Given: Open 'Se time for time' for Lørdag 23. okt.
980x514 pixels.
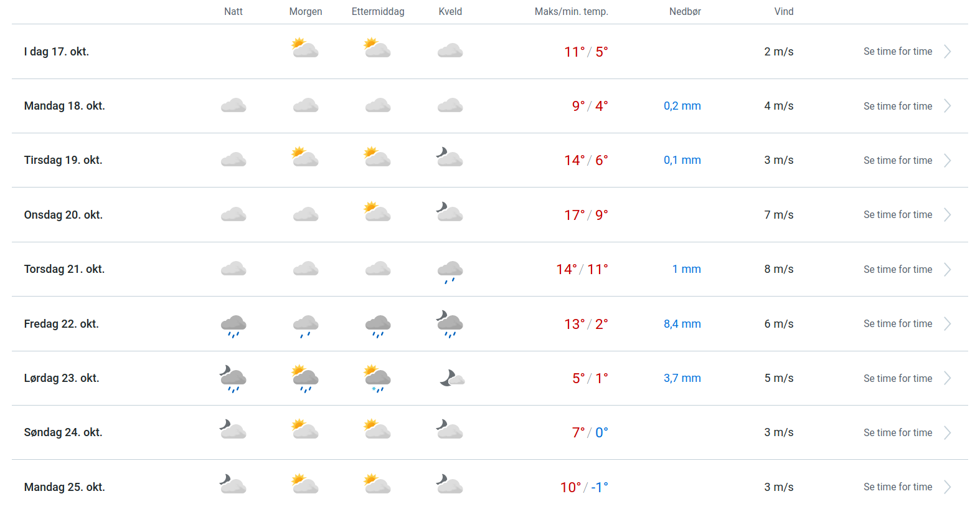Looking at the screenshot, I should coord(897,378).
